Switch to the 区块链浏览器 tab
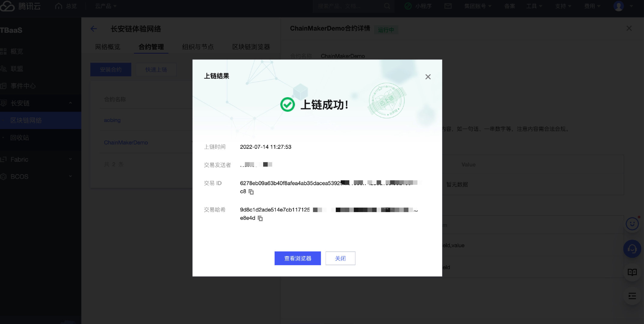Viewport: 644px width, 324px height. click(251, 47)
